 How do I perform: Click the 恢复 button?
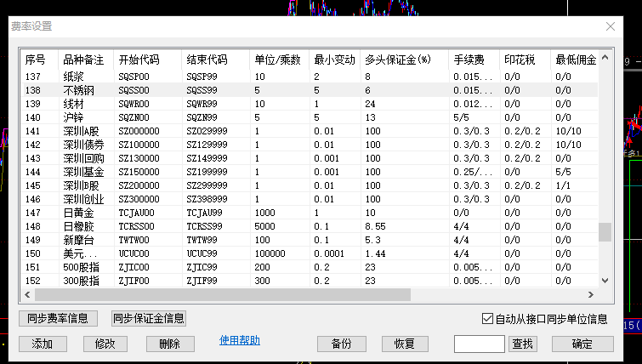tap(405, 344)
